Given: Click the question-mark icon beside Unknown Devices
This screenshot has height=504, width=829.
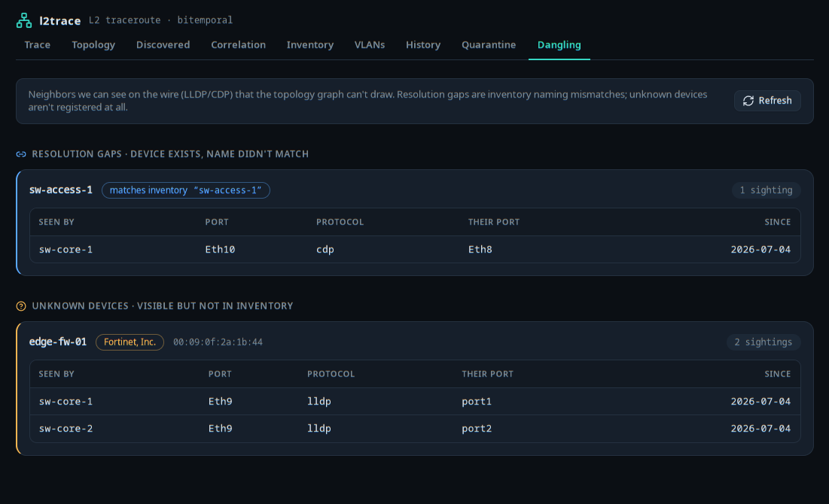Looking at the screenshot, I should click(x=21, y=306).
